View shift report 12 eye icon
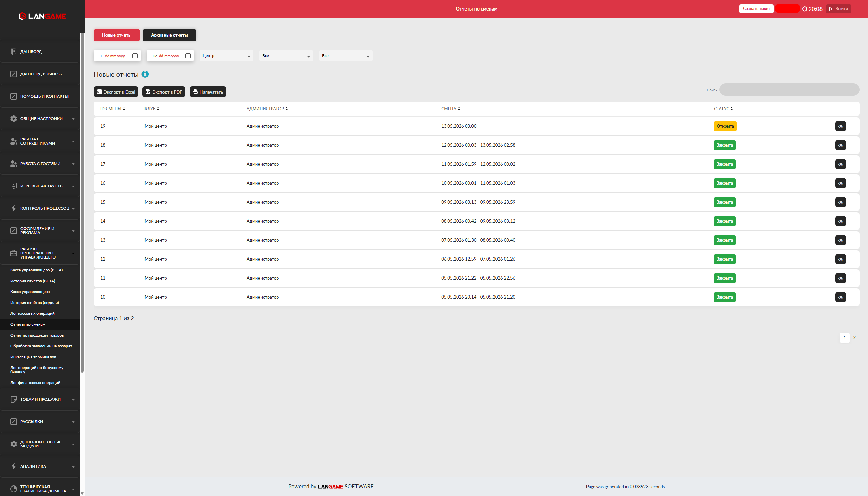Screen dimensions: 868x496 tap(841, 259)
